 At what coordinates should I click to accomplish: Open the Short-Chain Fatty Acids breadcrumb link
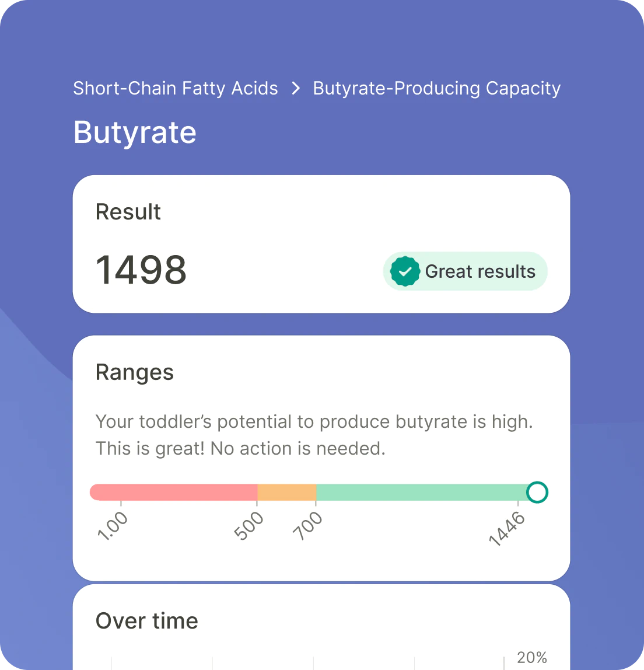pos(175,88)
